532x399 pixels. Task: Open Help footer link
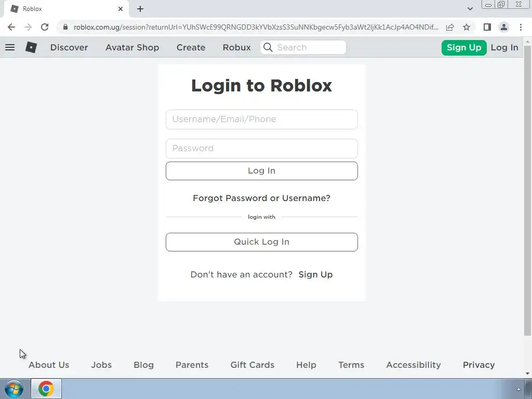coord(306,365)
